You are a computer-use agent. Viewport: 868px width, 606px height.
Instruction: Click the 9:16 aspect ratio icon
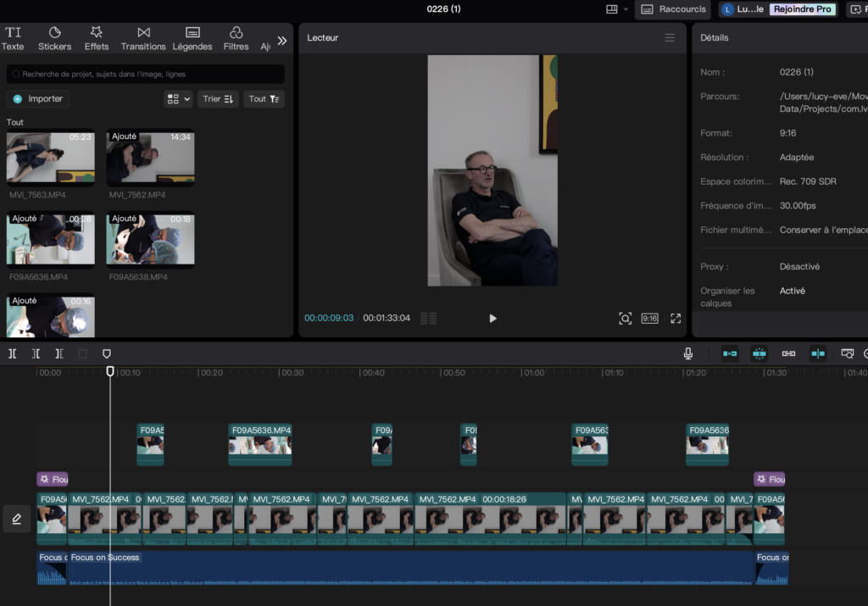649,319
